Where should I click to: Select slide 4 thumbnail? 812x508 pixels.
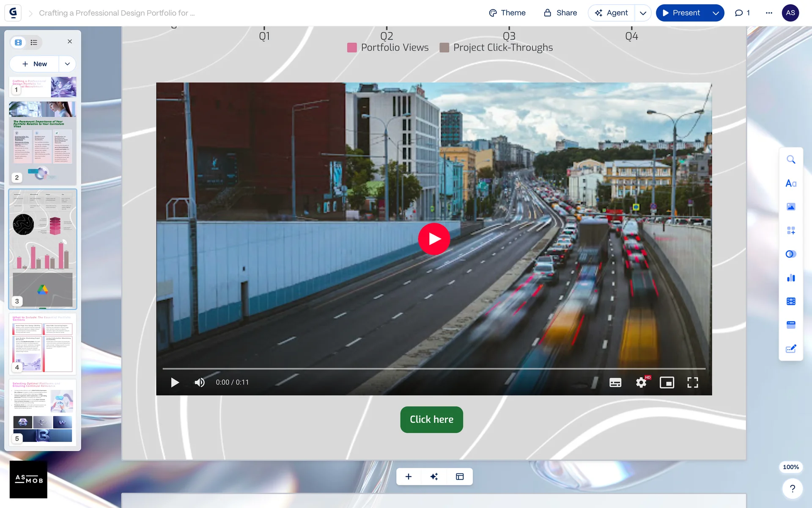tap(42, 343)
